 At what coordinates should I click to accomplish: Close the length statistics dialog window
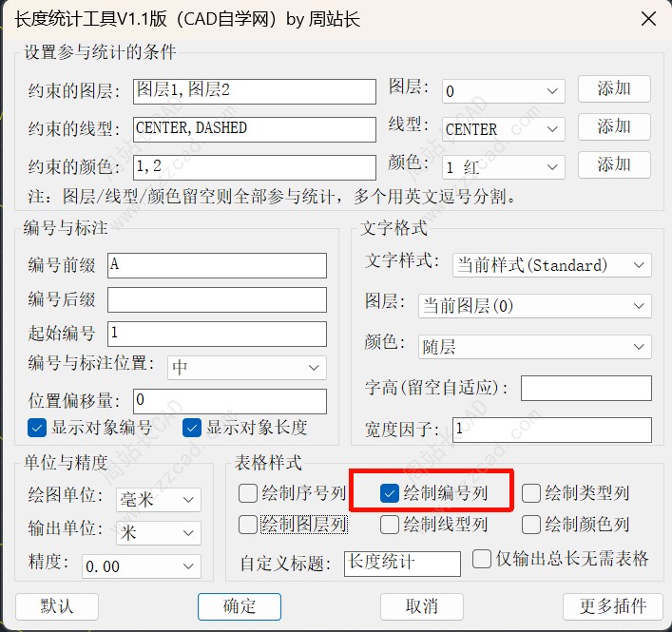pyautogui.click(x=648, y=19)
